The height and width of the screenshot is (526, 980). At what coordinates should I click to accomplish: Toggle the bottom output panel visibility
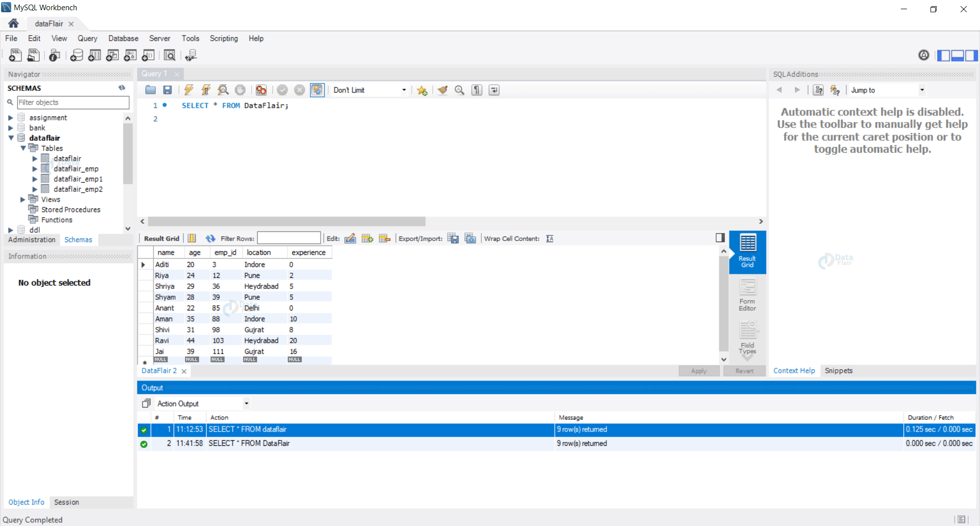pos(958,55)
